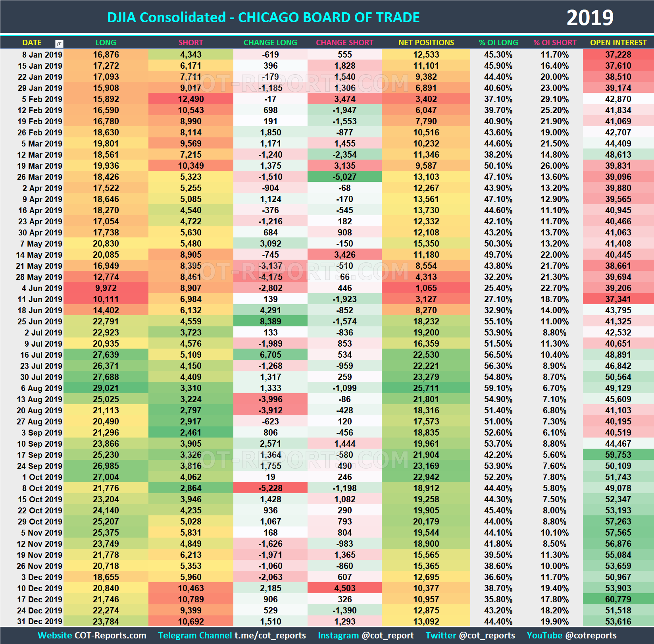Screen dimensions: 654x644
Task: Click the green -5,027 change short cell
Action: [x=344, y=177]
